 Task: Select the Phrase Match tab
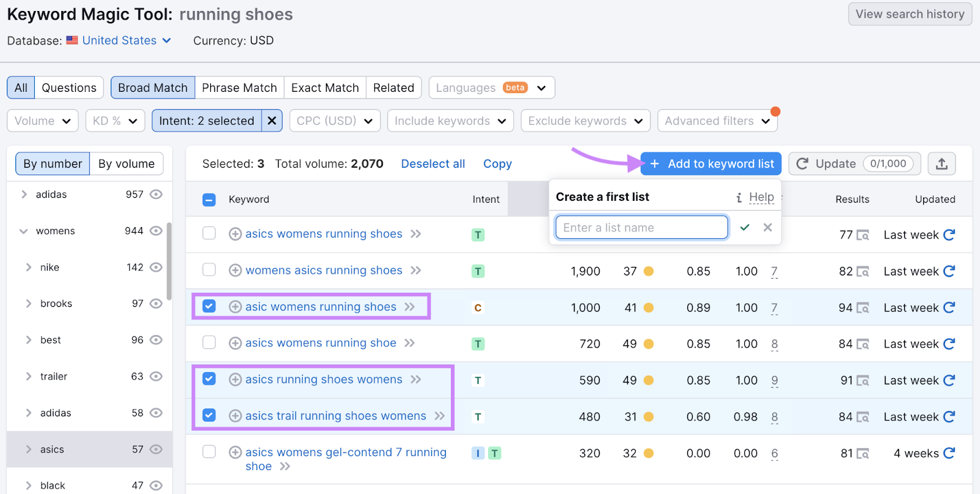pos(239,88)
